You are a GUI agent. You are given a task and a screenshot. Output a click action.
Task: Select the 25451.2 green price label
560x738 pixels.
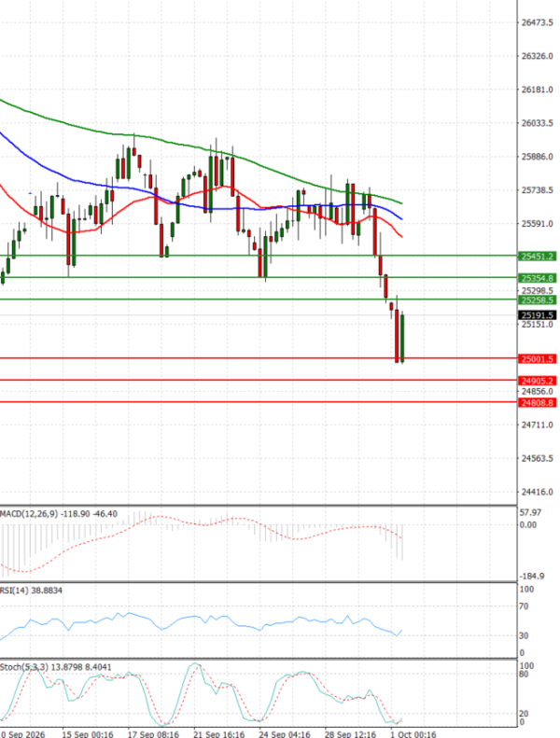click(x=537, y=257)
